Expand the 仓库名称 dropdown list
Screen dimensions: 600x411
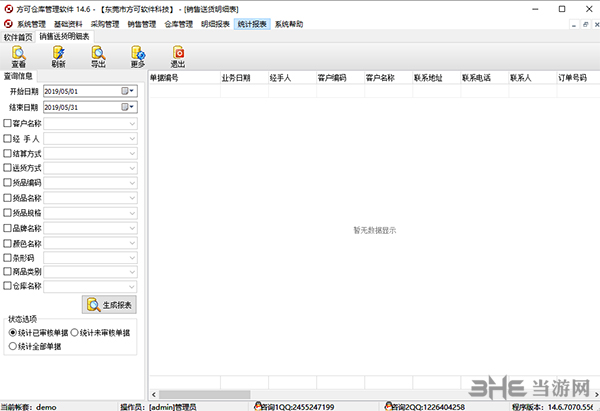pyautogui.click(x=132, y=286)
